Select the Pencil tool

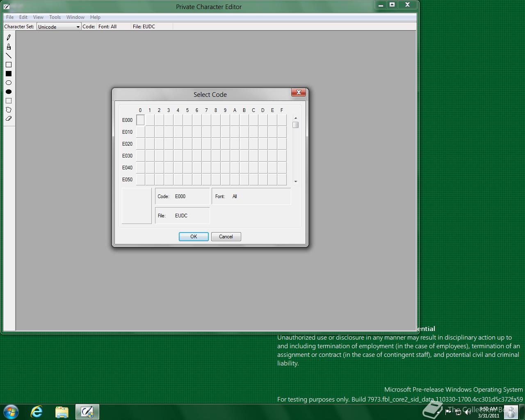[x=9, y=37]
